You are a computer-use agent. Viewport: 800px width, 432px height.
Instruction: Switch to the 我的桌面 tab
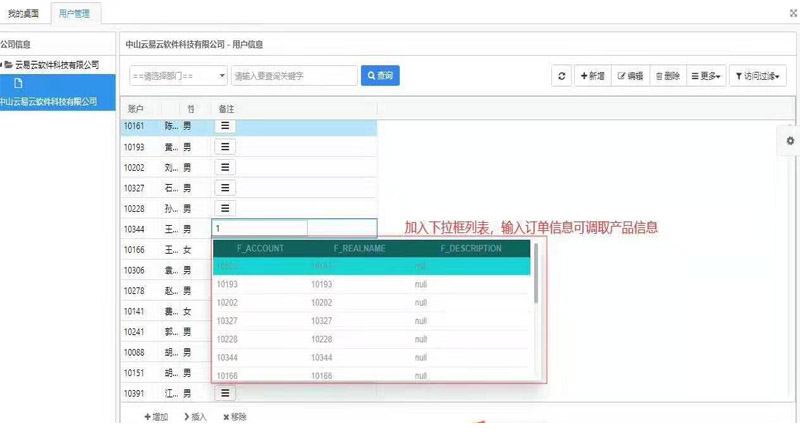[20, 11]
